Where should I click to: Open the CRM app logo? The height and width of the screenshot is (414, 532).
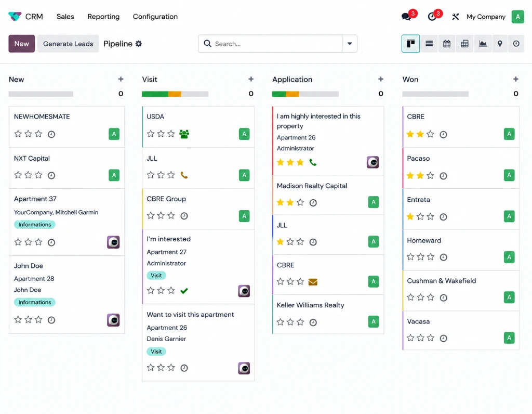tap(15, 16)
